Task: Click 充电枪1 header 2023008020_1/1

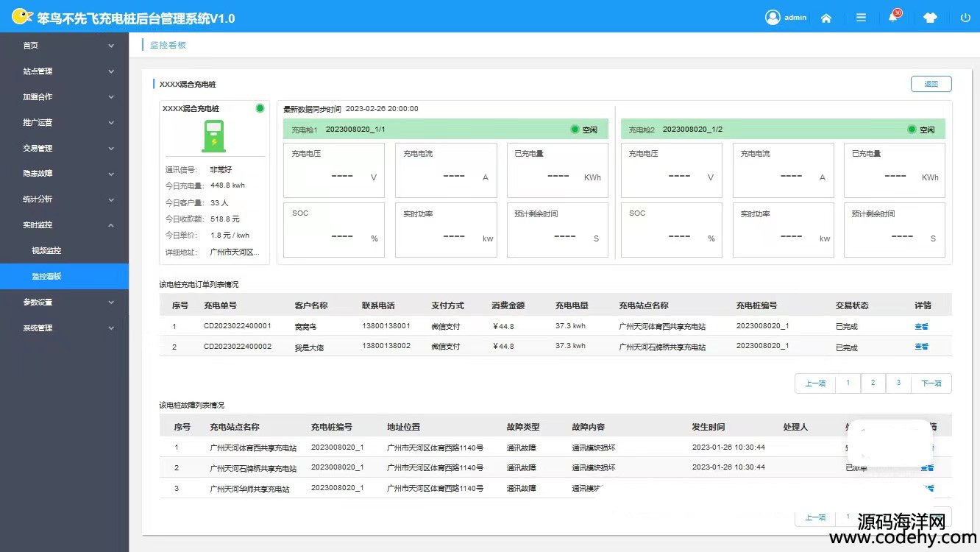Action: [x=445, y=130]
